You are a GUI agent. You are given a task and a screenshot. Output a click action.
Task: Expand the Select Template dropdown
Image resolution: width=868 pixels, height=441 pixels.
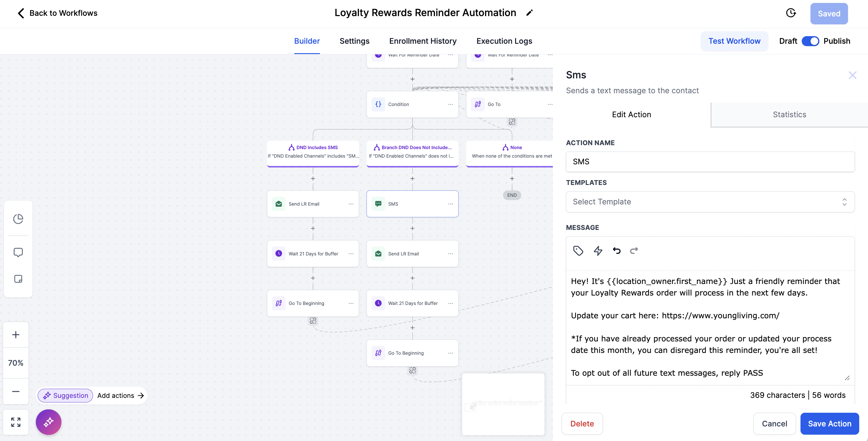(x=710, y=202)
